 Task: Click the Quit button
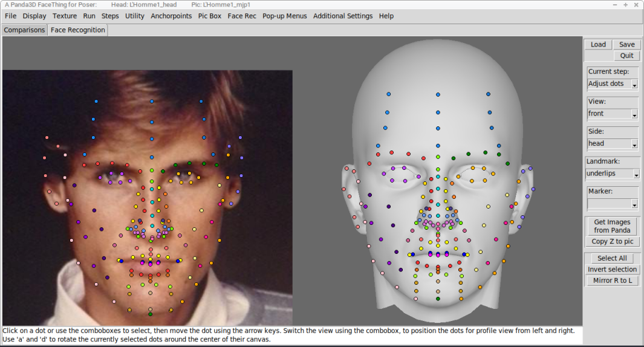626,56
